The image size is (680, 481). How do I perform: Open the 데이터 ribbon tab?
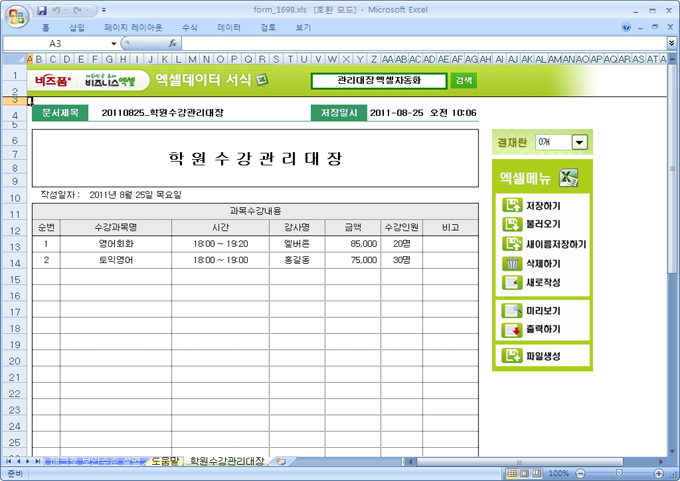click(229, 28)
